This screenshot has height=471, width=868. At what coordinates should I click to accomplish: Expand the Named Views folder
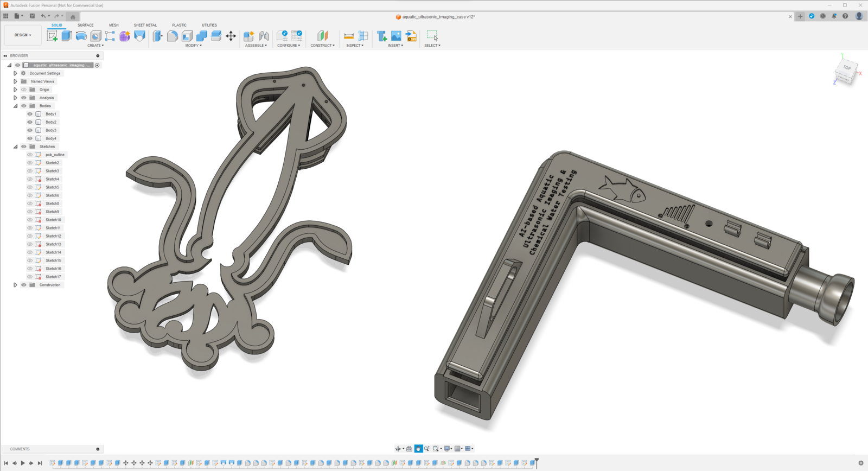click(x=16, y=81)
